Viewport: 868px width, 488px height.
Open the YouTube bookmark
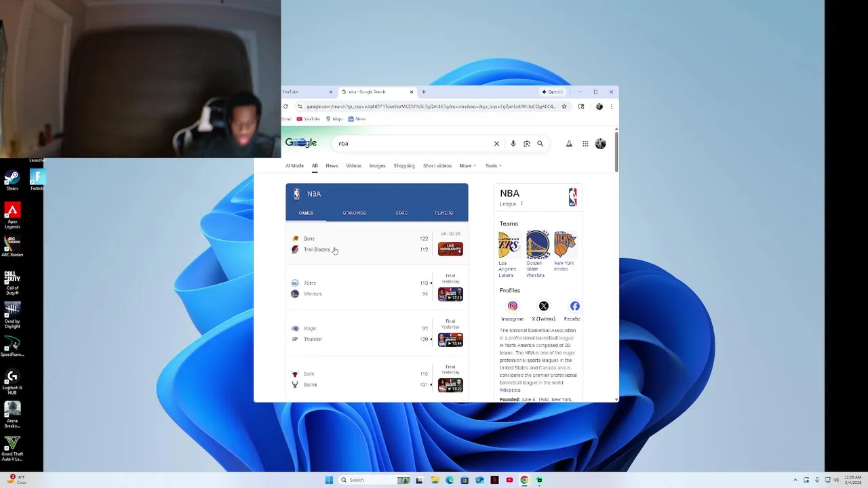(309, 119)
